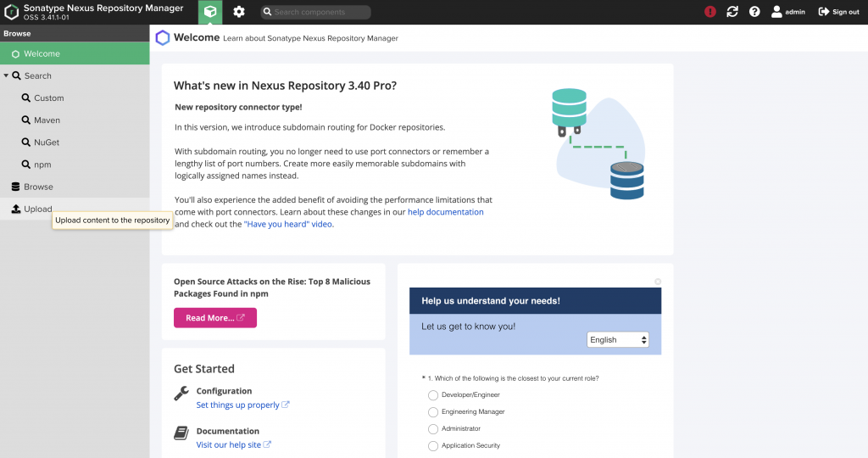
Task: Click the Read More button
Action: (214, 318)
